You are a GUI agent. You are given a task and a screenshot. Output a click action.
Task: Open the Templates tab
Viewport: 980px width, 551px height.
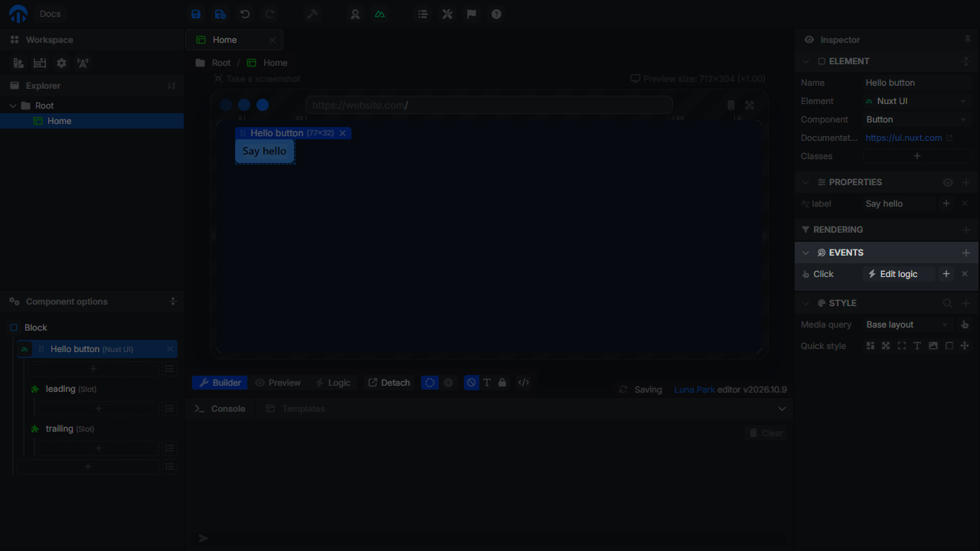pyautogui.click(x=296, y=409)
